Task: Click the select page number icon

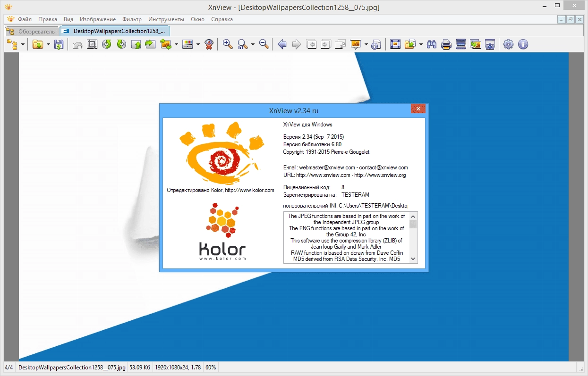Action: point(341,44)
